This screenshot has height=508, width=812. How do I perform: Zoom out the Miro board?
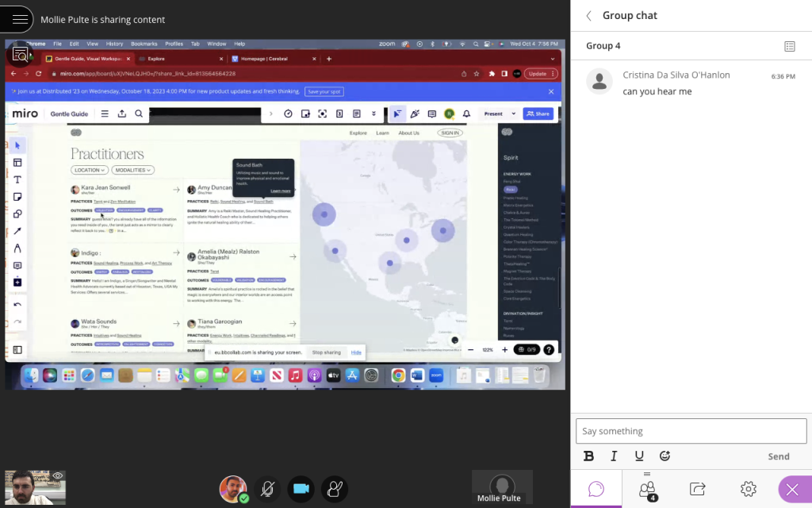pyautogui.click(x=470, y=350)
